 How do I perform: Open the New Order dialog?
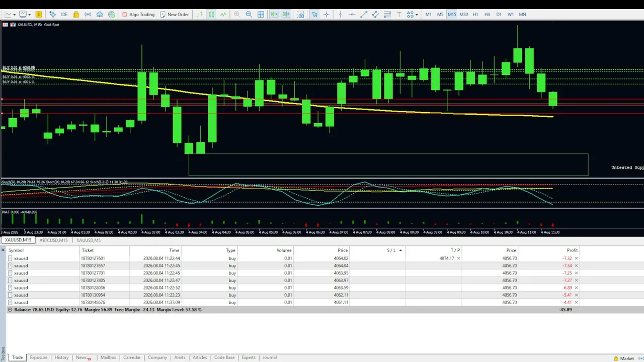(174, 15)
